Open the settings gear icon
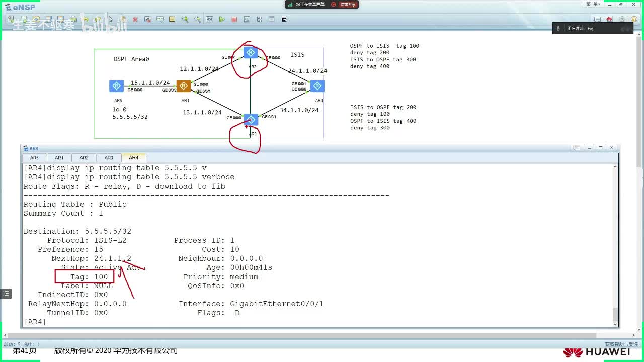644x362 pixels. [x=622, y=20]
